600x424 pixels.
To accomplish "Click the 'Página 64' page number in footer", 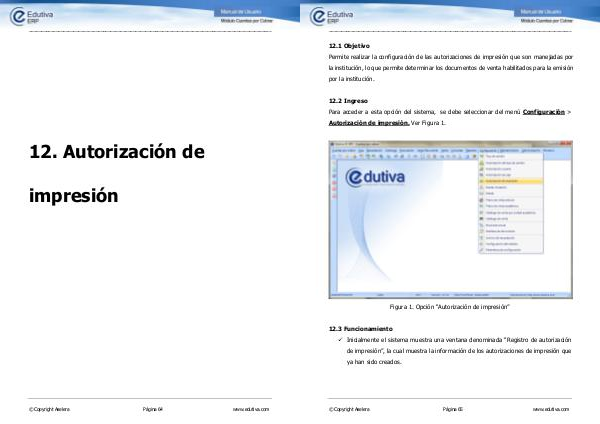I will coord(152,409).
